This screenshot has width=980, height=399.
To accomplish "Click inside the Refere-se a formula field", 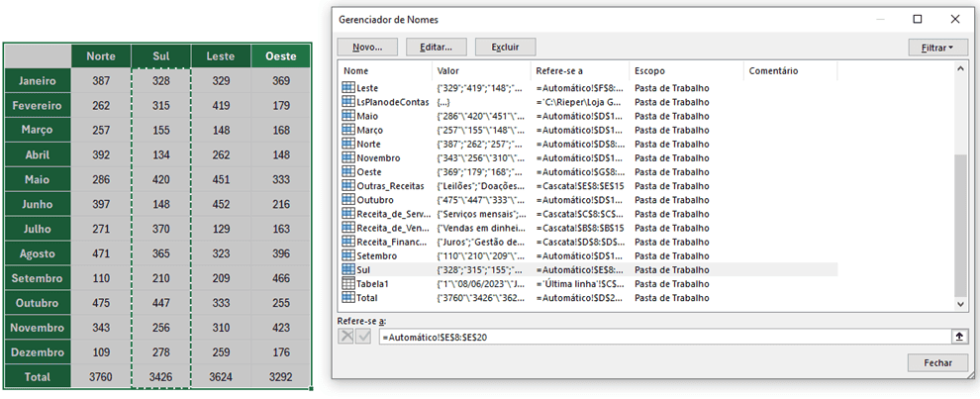I will pyautogui.click(x=665, y=337).
